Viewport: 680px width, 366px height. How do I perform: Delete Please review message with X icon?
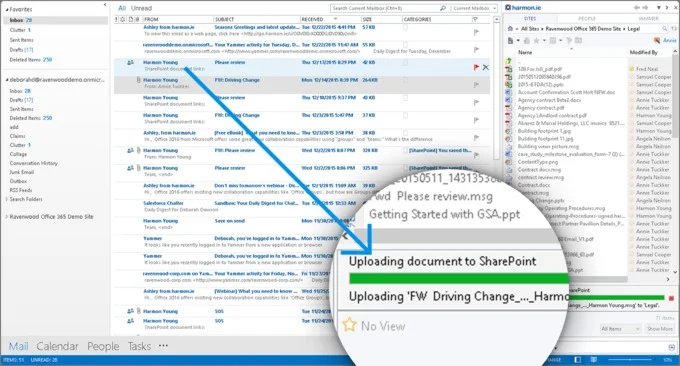pyautogui.click(x=486, y=67)
